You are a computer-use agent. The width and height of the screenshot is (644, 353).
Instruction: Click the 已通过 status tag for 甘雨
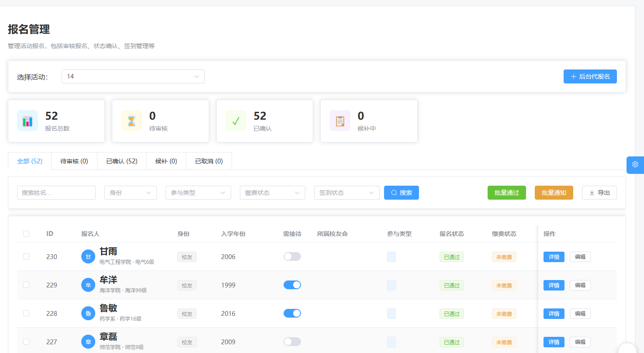tap(452, 257)
